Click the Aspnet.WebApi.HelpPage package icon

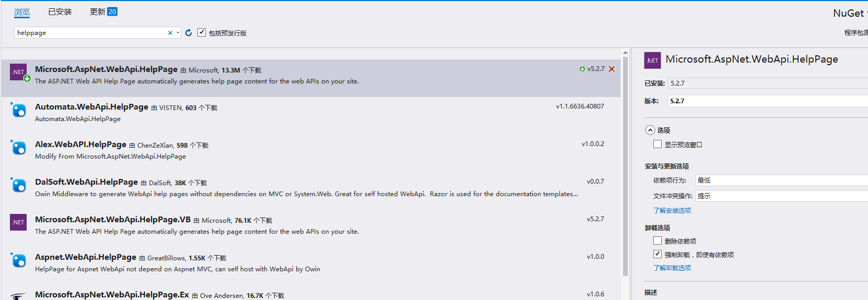[18, 260]
